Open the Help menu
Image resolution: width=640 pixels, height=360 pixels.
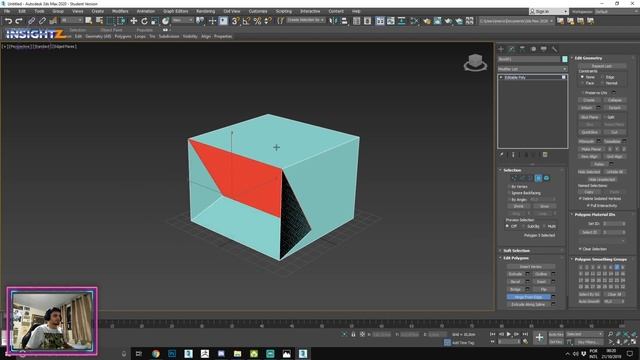[356, 11]
